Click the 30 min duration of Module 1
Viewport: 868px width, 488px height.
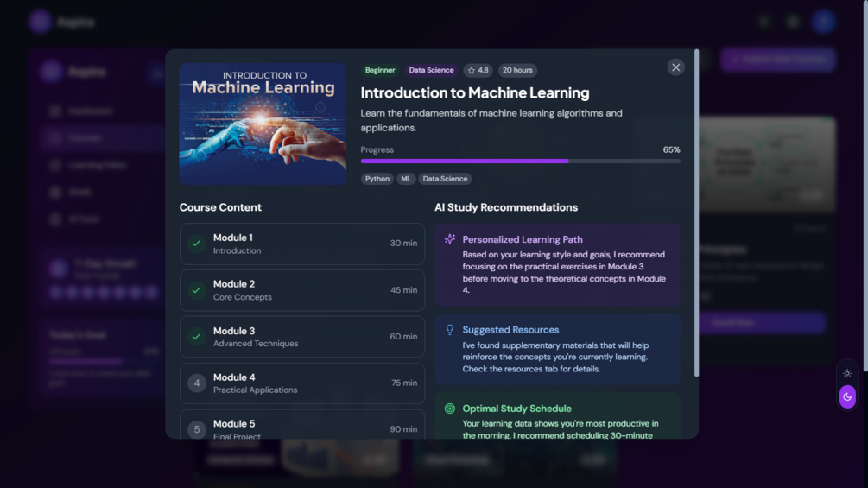[403, 244]
